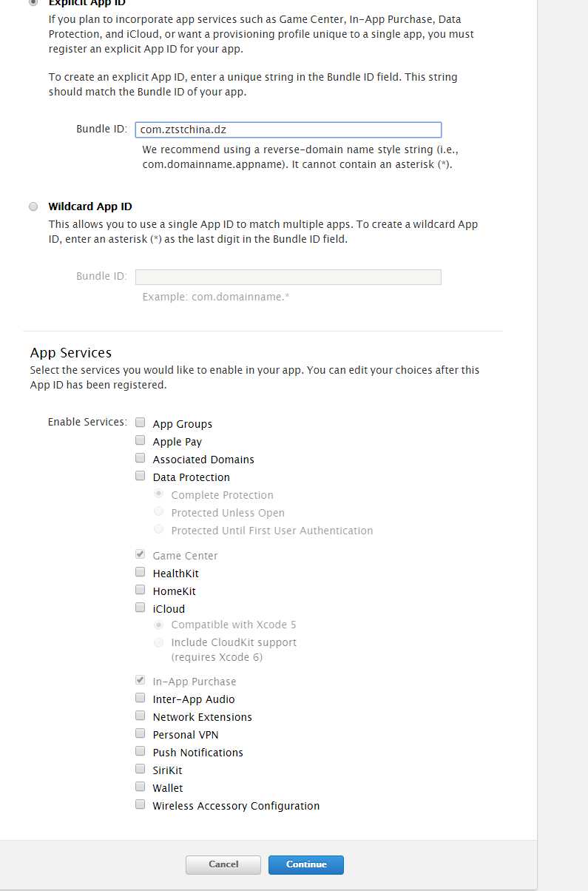Image resolution: width=588 pixels, height=891 pixels.
Task: Select the Wildcard App ID radio button
Action: click(x=33, y=206)
